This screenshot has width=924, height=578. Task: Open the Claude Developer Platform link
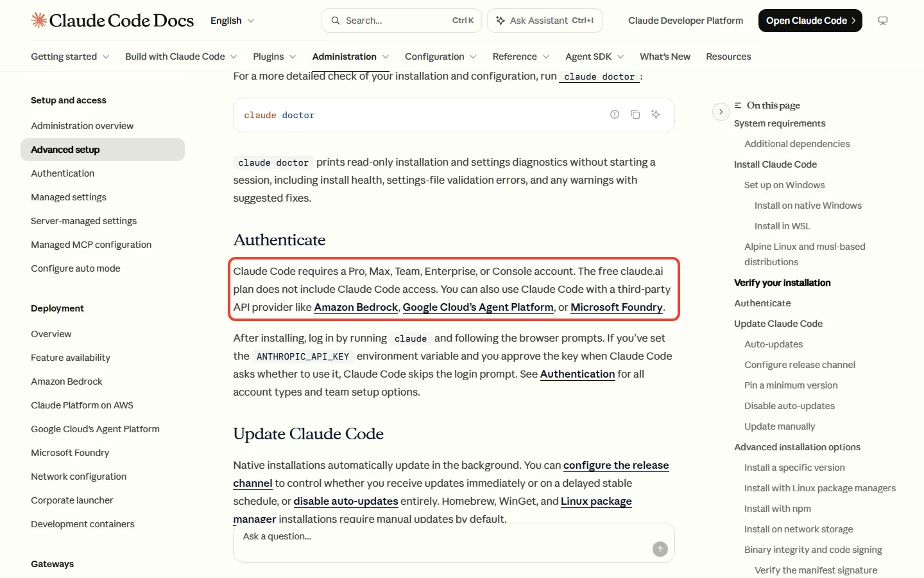click(685, 21)
